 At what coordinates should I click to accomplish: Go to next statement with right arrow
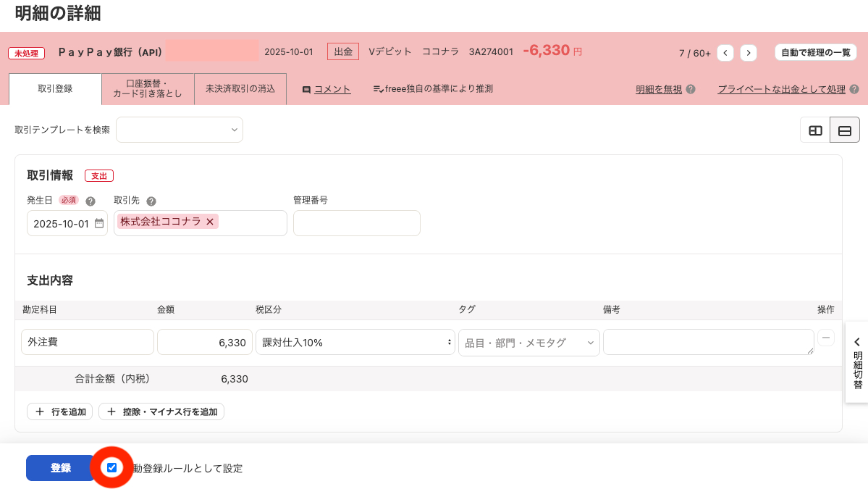tap(749, 52)
